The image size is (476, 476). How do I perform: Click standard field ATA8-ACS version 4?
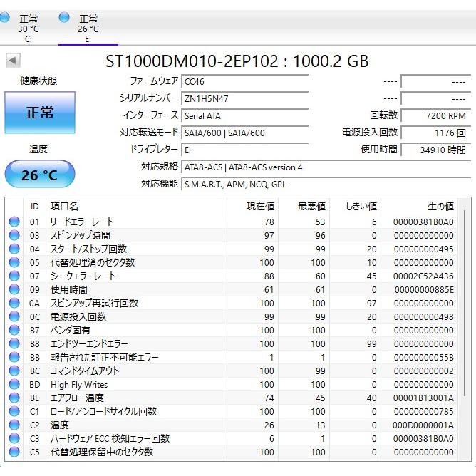pos(326,167)
